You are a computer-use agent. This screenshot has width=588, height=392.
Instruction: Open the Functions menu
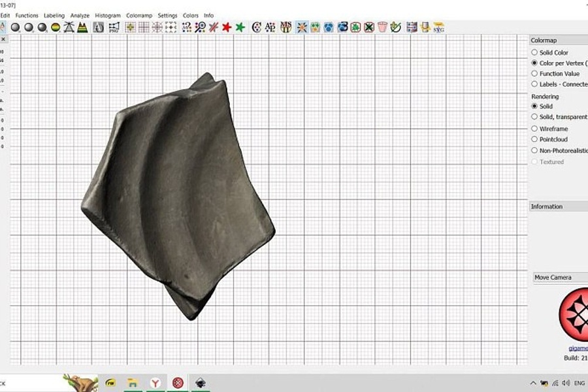click(x=27, y=16)
